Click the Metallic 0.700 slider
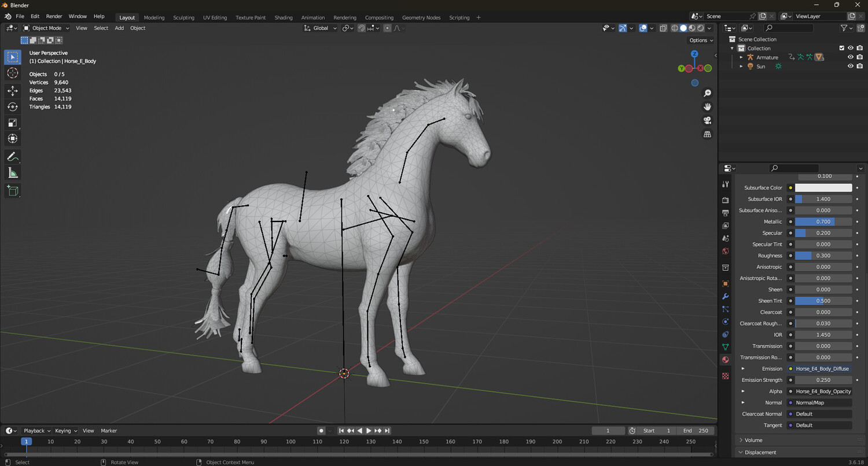 tap(823, 222)
